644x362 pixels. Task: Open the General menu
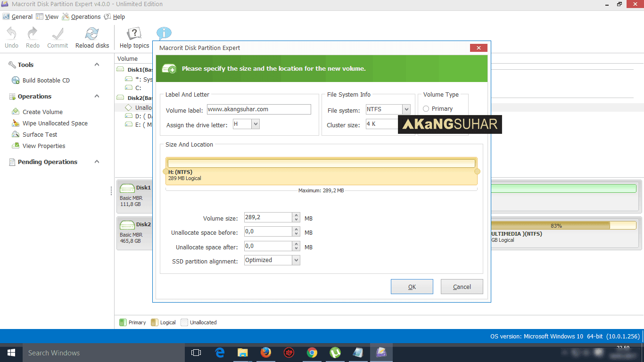point(18,16)
